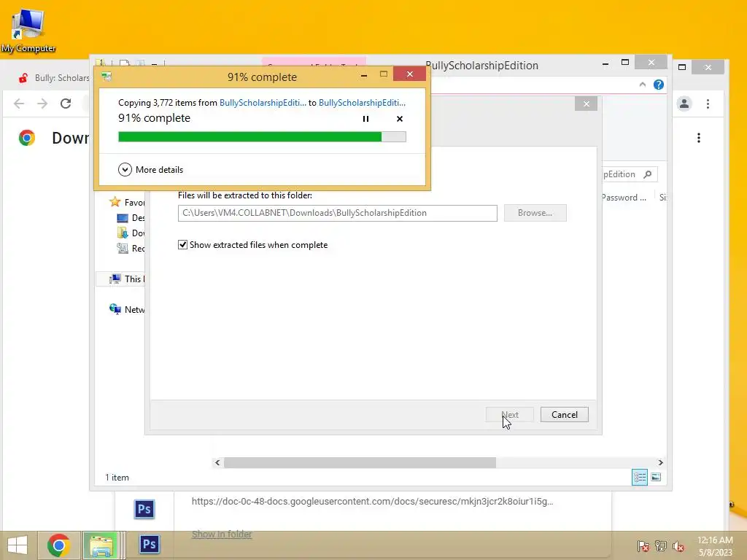
Task: Select Downloads in Explorer sidebar
Action: (131, 233)
